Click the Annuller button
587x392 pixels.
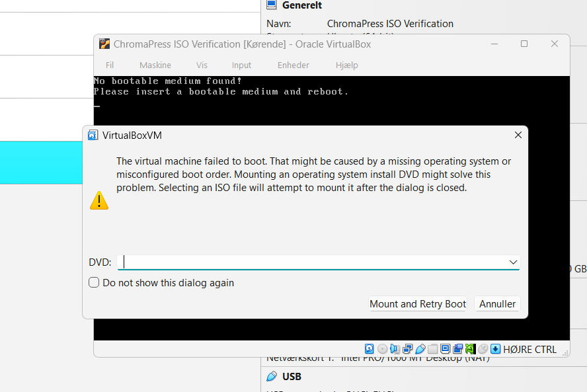tap(497, 303)
